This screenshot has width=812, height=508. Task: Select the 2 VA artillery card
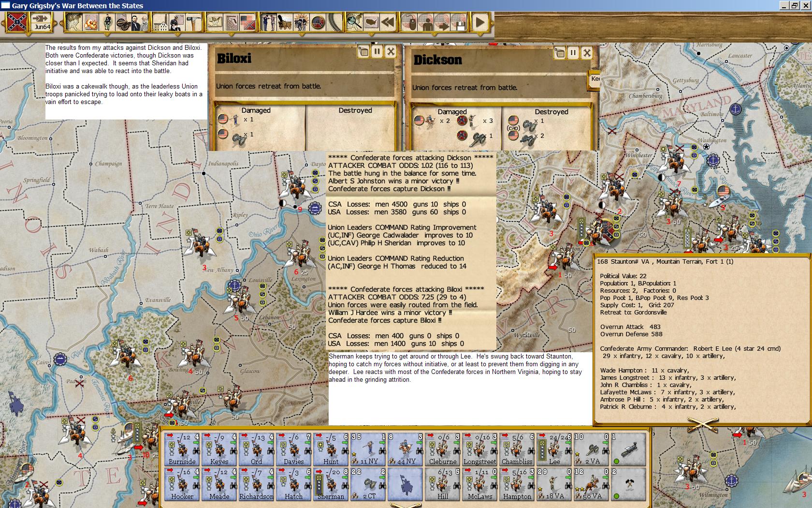[x=592, y=449]
